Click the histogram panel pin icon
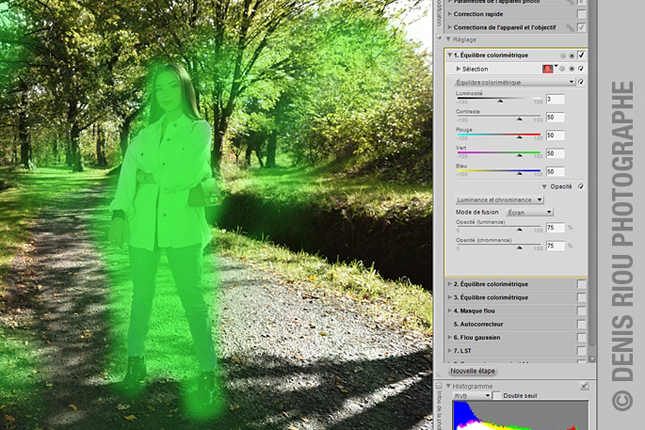The height and width of the screenshot is (430, 645). 584,385
